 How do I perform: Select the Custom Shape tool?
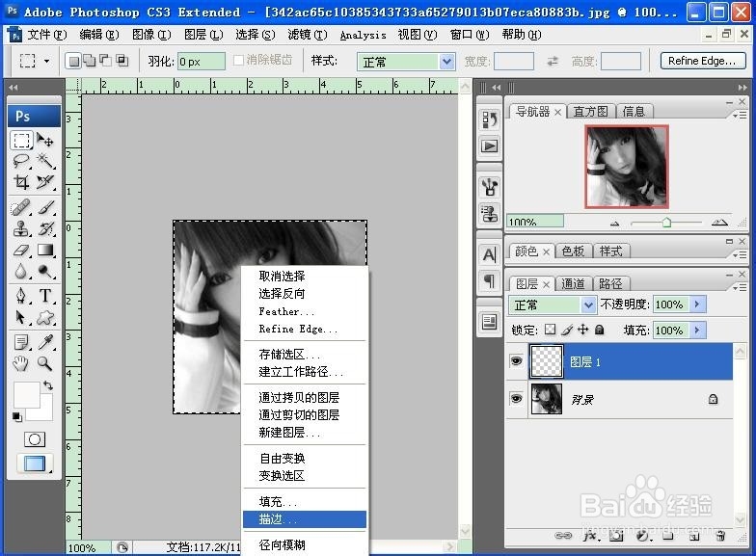click(x=45, y=317)
